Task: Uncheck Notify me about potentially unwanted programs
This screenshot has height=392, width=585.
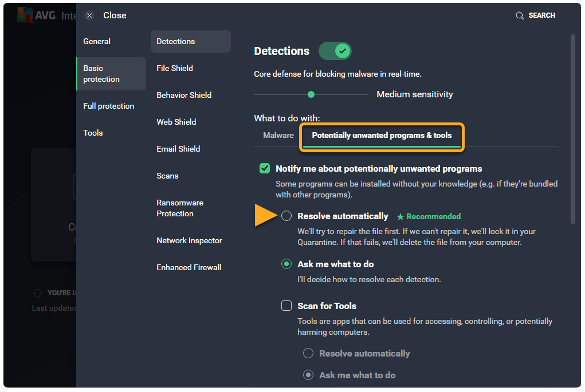Action: 265,169
